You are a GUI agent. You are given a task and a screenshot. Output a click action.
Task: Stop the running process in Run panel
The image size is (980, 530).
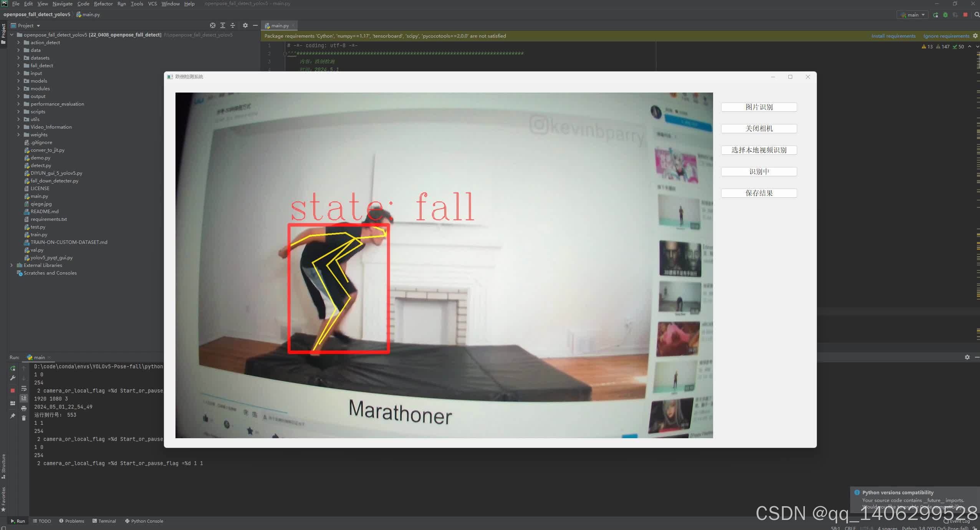(13, 390)
